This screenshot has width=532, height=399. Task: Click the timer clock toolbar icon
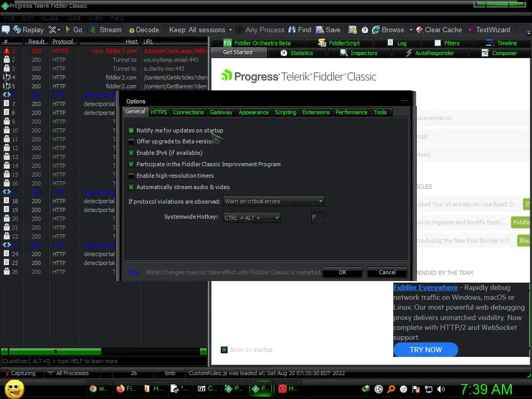365,30
